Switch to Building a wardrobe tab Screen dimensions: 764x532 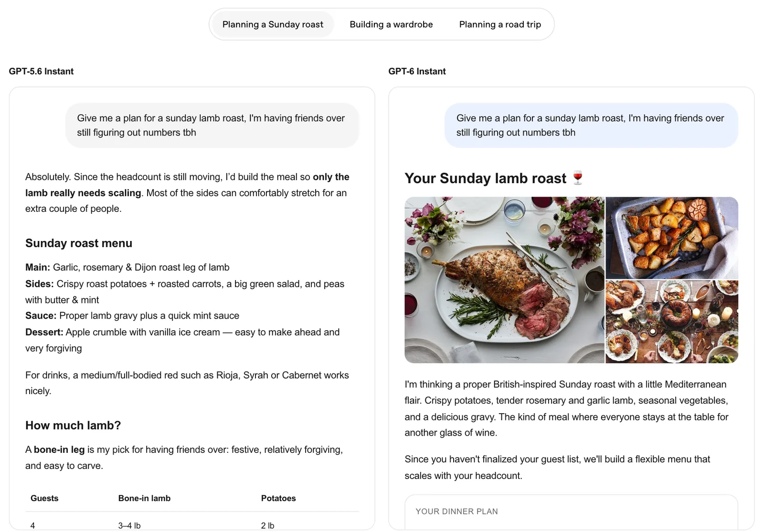click(x=391, y=24)
